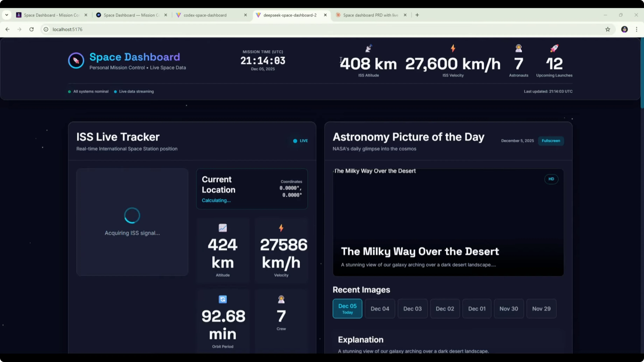
Task: Switch to the codex-space-dashboard tab
Action: 205,15
